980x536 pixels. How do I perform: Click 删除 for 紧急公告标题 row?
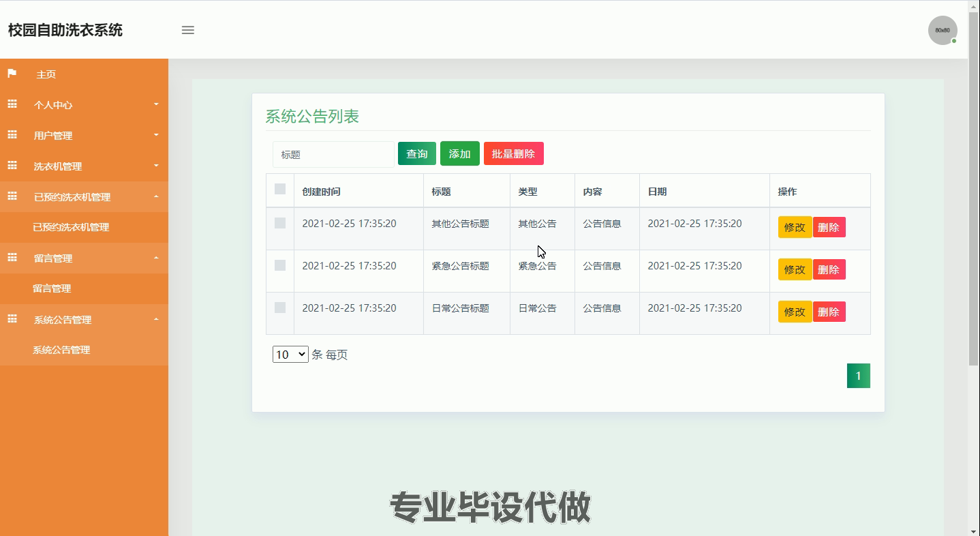[x=829, y=269]
